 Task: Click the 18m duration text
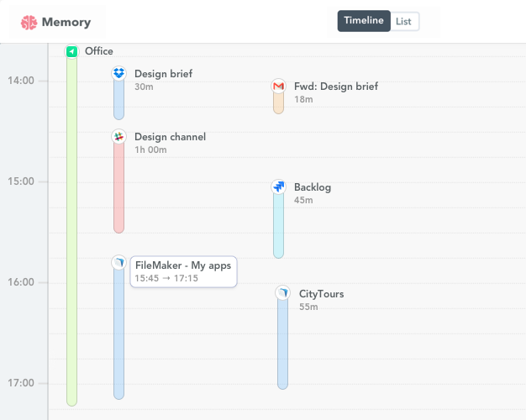pos(303,100)
